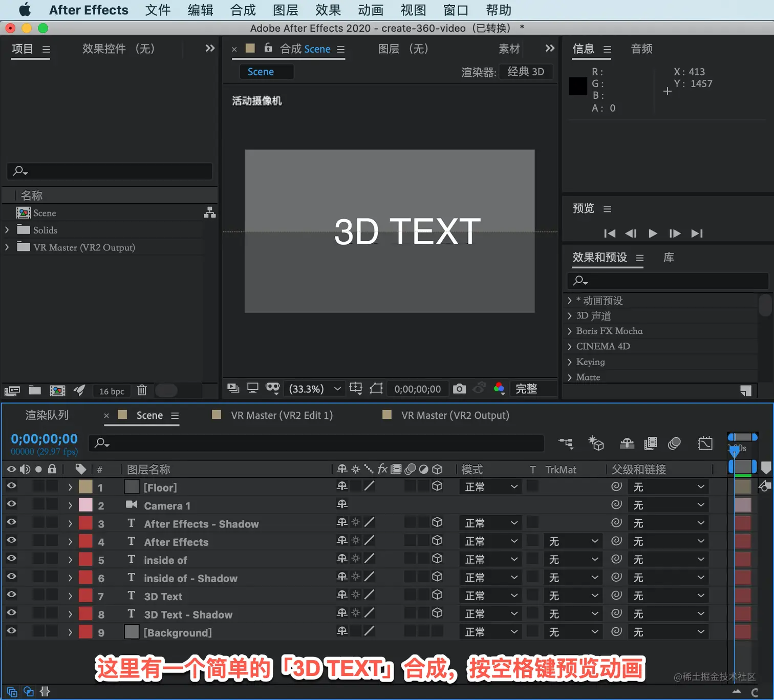Expand the 3D 声道 effects category

point(570,316)
